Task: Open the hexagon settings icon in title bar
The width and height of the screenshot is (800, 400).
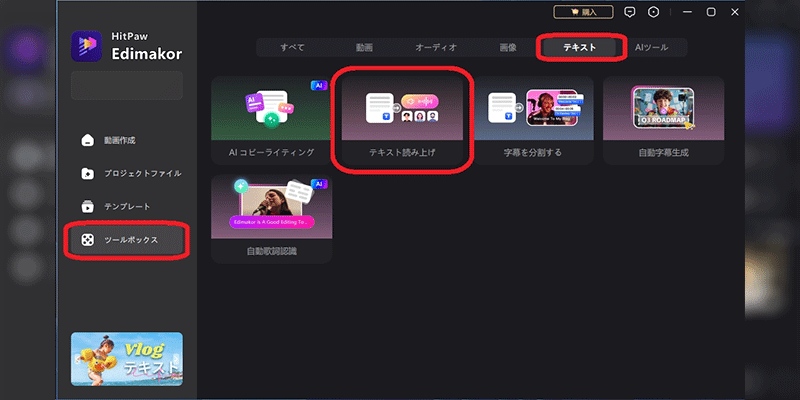Action: coord(654,12)
